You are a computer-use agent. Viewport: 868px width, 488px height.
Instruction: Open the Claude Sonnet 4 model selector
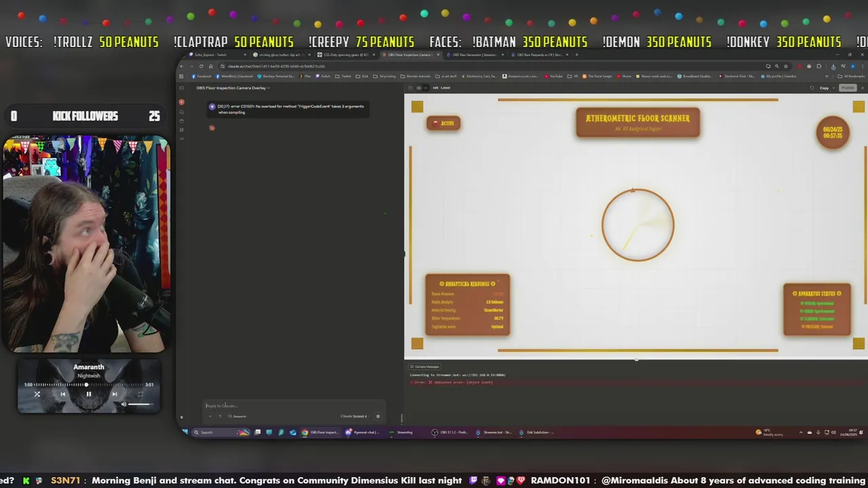(x=353, y=416)
